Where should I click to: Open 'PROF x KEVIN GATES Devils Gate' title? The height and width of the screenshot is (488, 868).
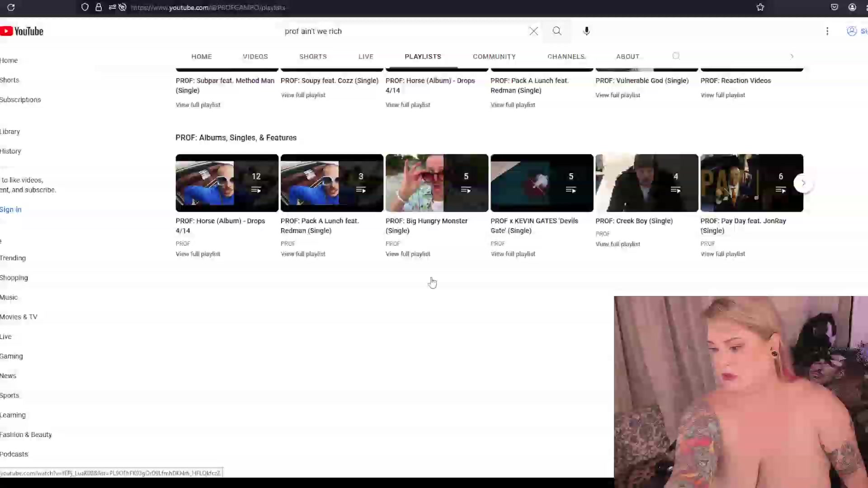point(534,225)
